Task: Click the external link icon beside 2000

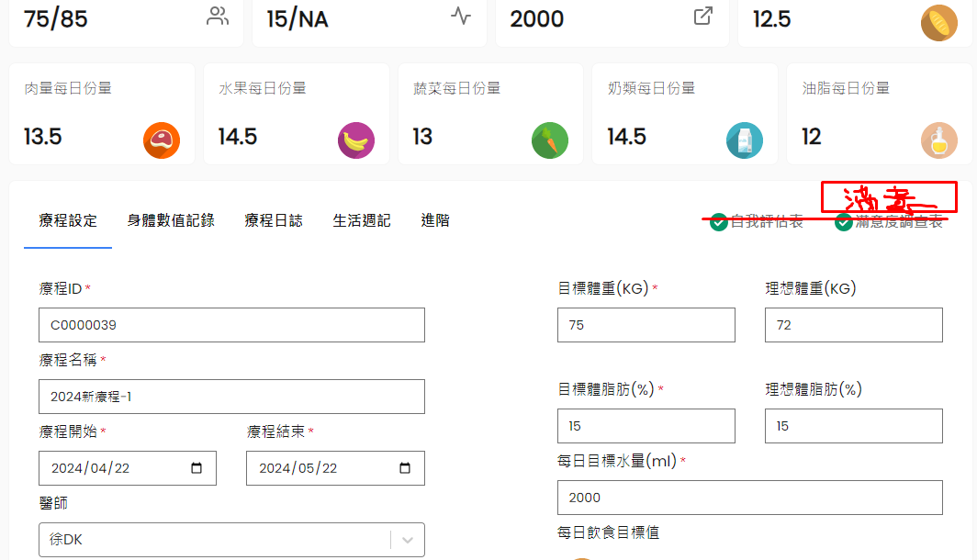Action: tap(703, 17)
